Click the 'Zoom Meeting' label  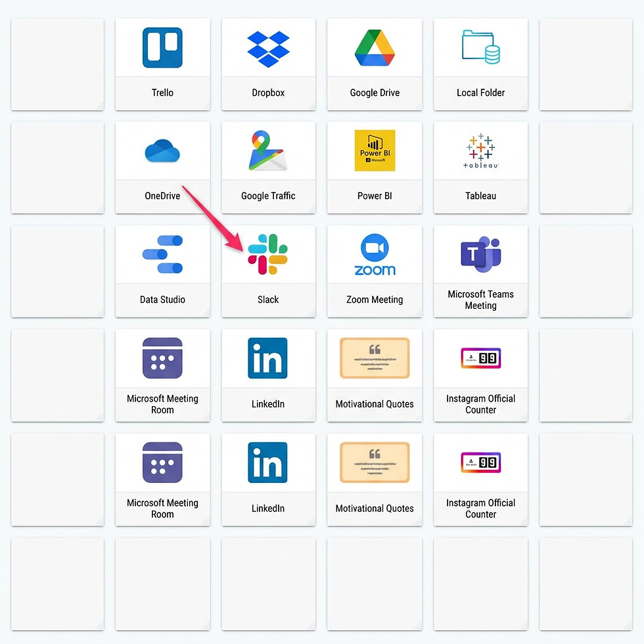click(375, 300)
